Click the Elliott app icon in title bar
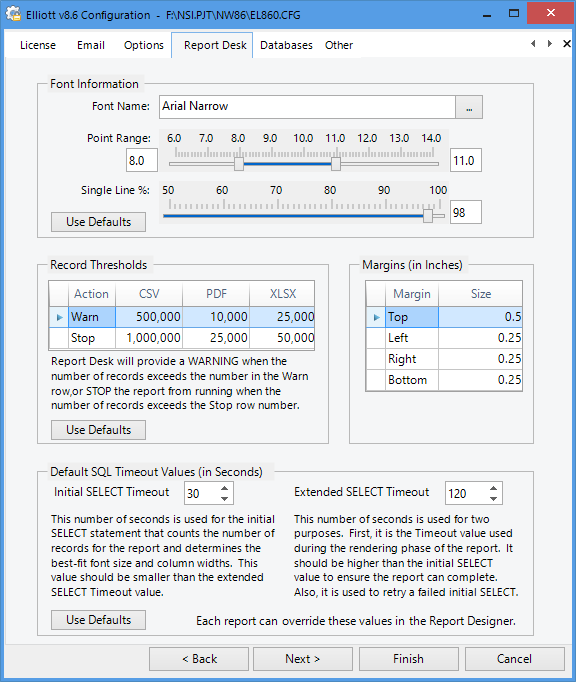The width and height of the screenshot is (576, 682). point(13,14)
